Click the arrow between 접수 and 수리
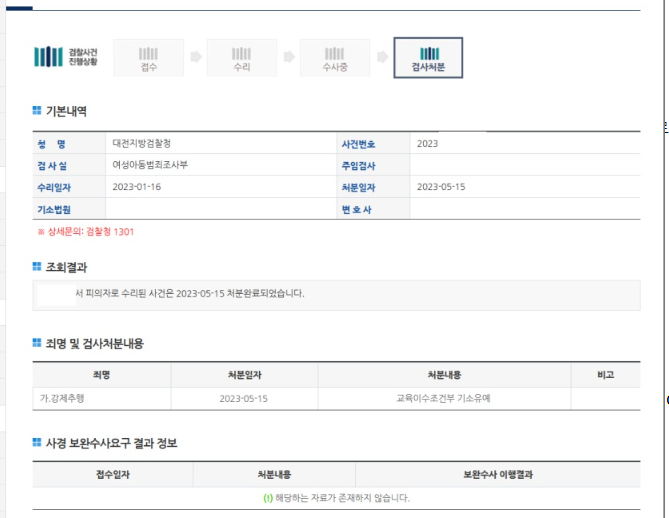 point(196,58)
